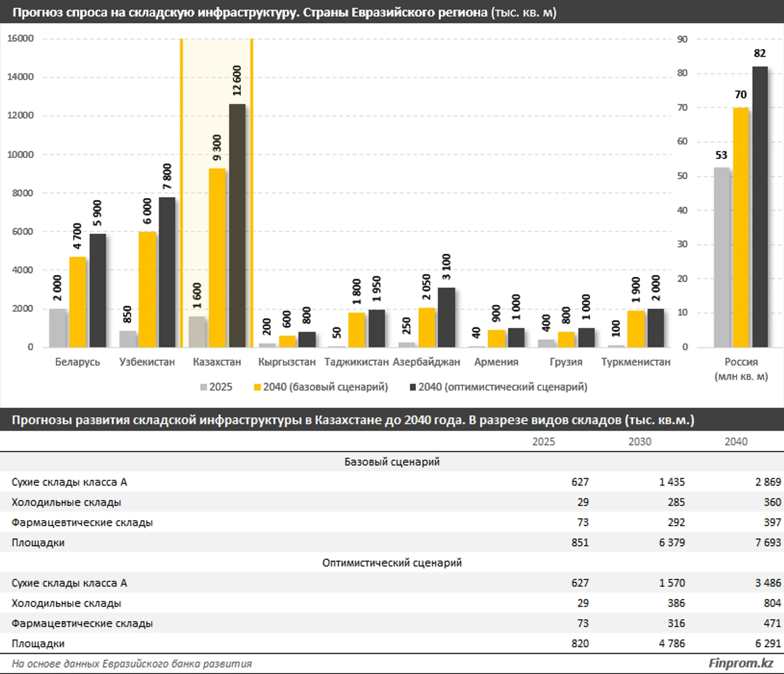Click Kazakhstan's yellow 9 300 bar
Screen dimensions: 784x674
tap(217, 257)
